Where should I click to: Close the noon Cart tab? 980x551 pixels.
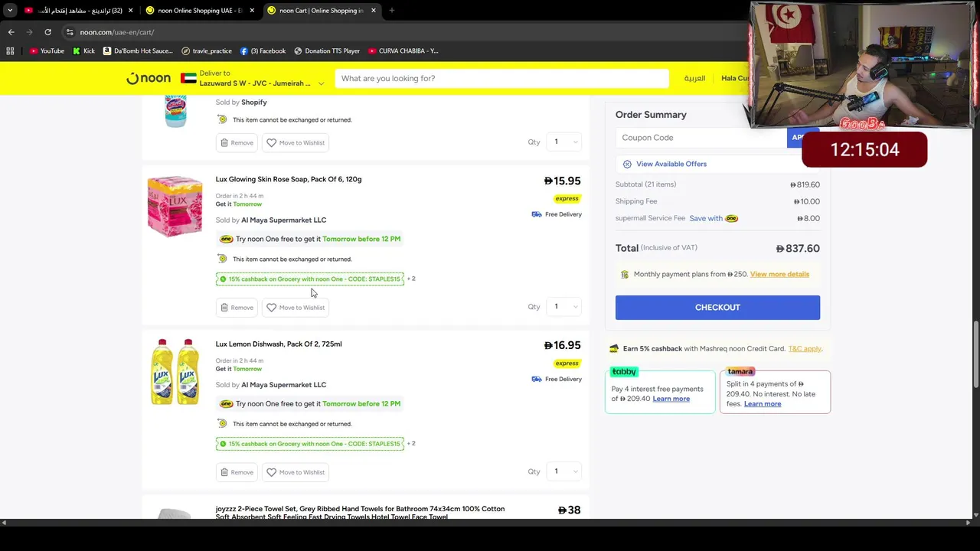point(374,11)
